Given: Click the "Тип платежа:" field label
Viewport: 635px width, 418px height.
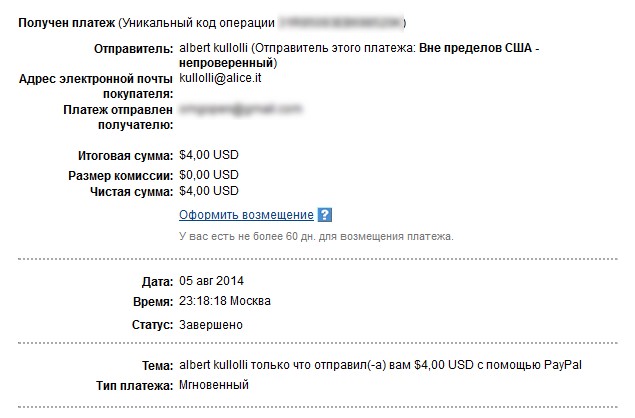Looking at the screenshot, I should tap(130, 385).
